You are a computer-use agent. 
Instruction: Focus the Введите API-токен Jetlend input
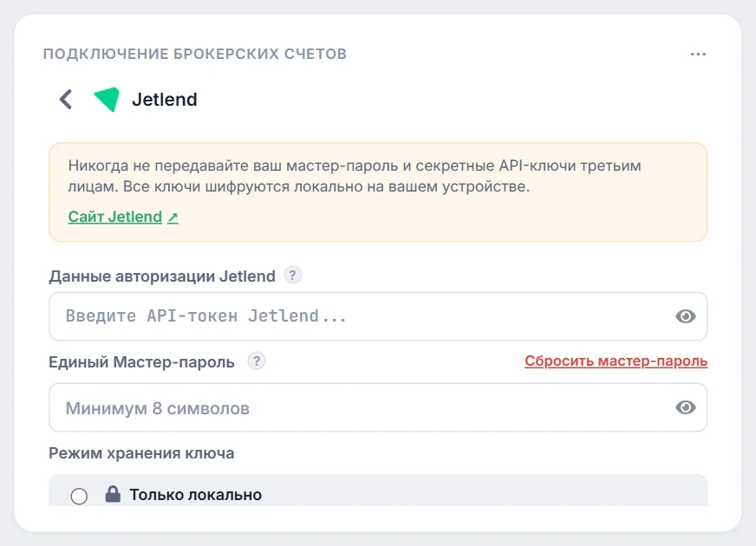378,316
